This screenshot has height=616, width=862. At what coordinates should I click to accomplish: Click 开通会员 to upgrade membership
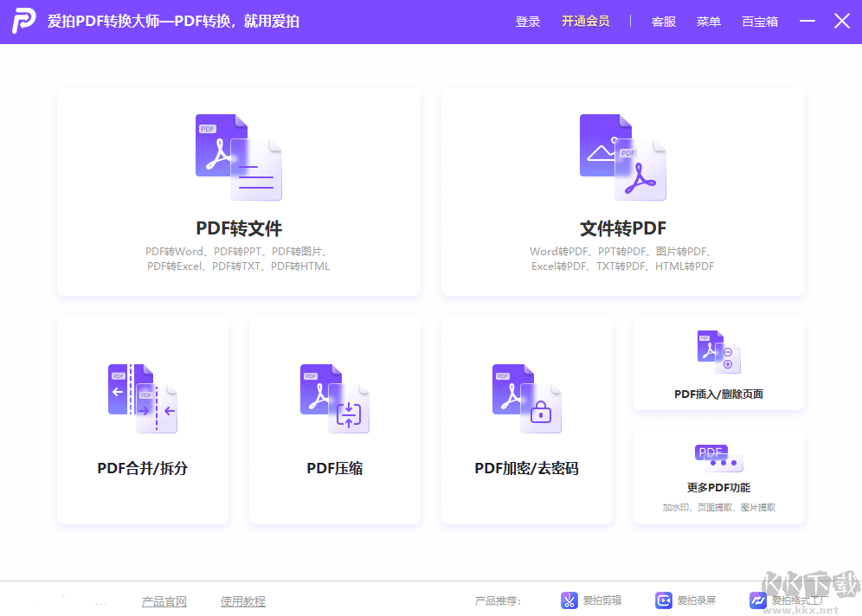pos(585,22)
